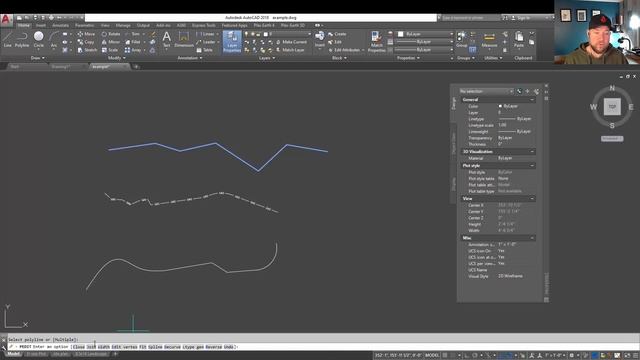The image size is (640, 360).
Task: Select the Group tool
Action: click(462, 40)
